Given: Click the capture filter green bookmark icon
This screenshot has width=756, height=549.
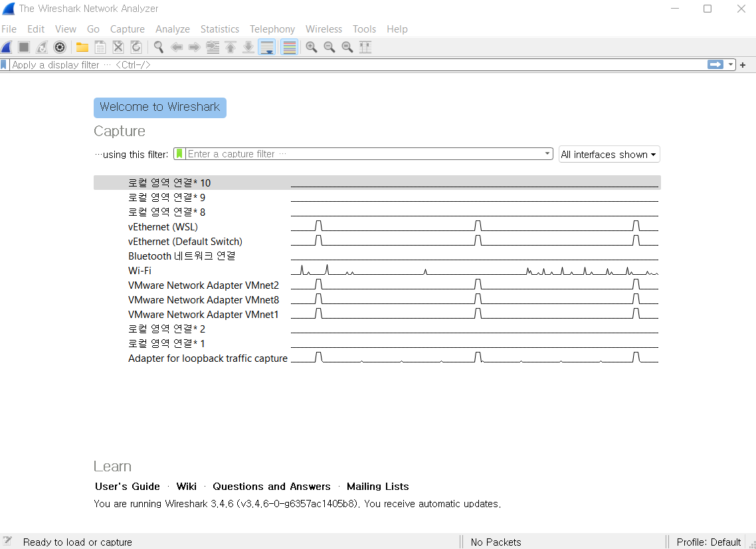Looking at the screenshot, I should pos(179,154).
